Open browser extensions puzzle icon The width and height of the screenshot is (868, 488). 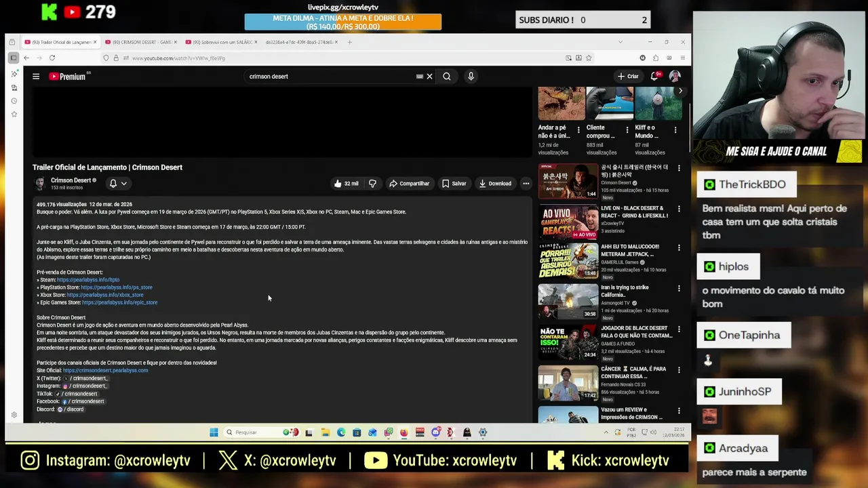[656, 58]
